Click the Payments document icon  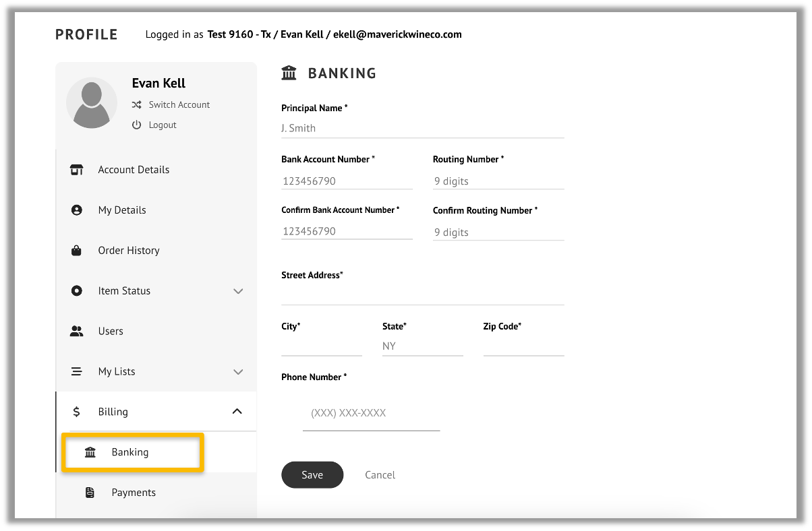click(90, 493)
